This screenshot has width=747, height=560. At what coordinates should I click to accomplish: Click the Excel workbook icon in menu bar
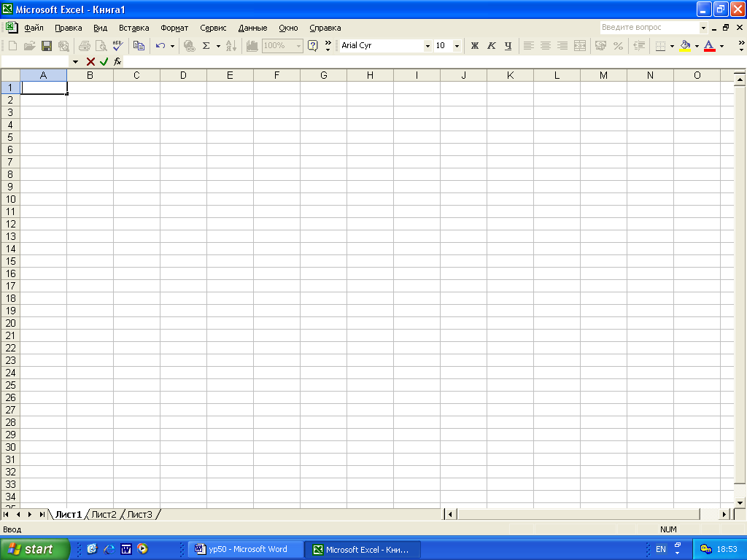[12, 27]
